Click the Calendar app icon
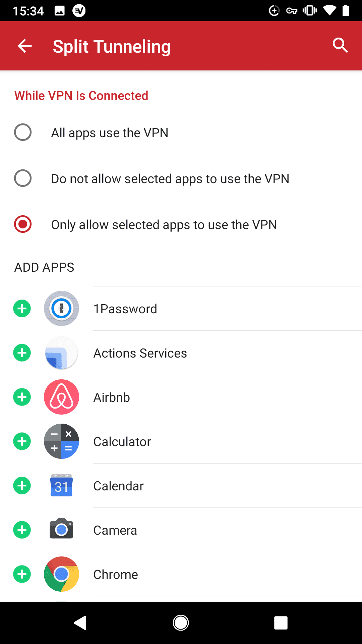This screenshot has height=644, width=362. (61, 486)
